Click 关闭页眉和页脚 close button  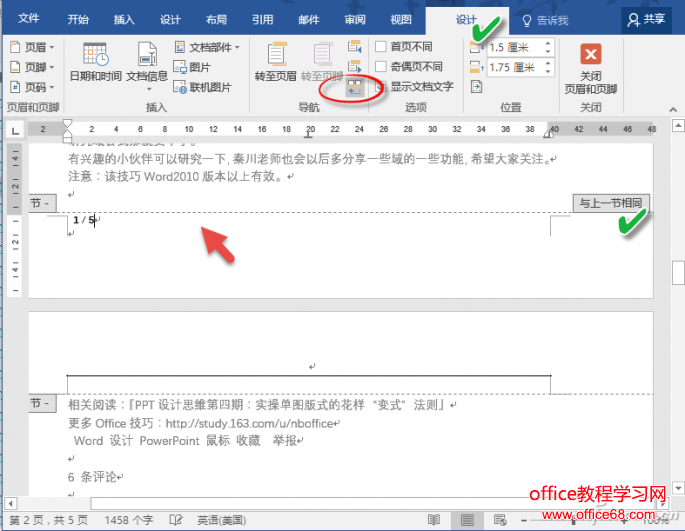[x=591, y=68]
